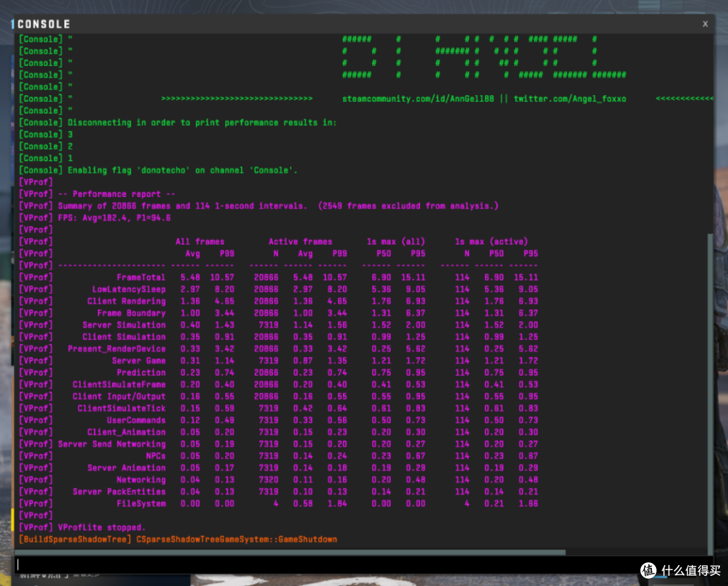Click the Server Animation row label
The height and width of the screenshot is (586, 728).
[x=126, y=468]
